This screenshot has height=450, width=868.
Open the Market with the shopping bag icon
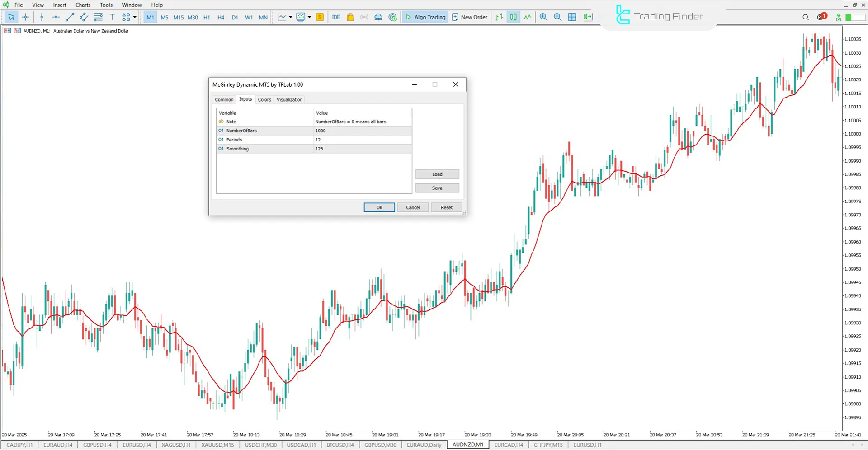point(350,17)
